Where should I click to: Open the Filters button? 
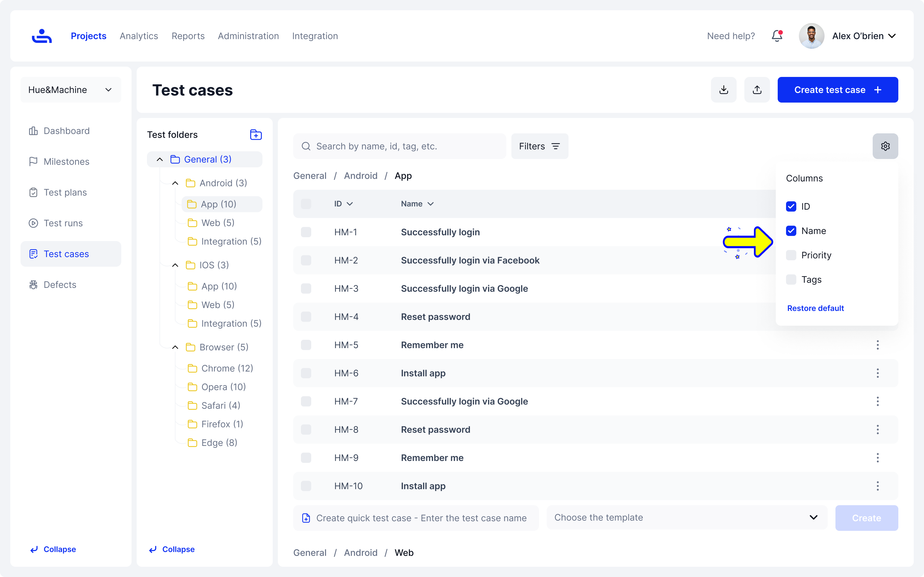point(540,146)
